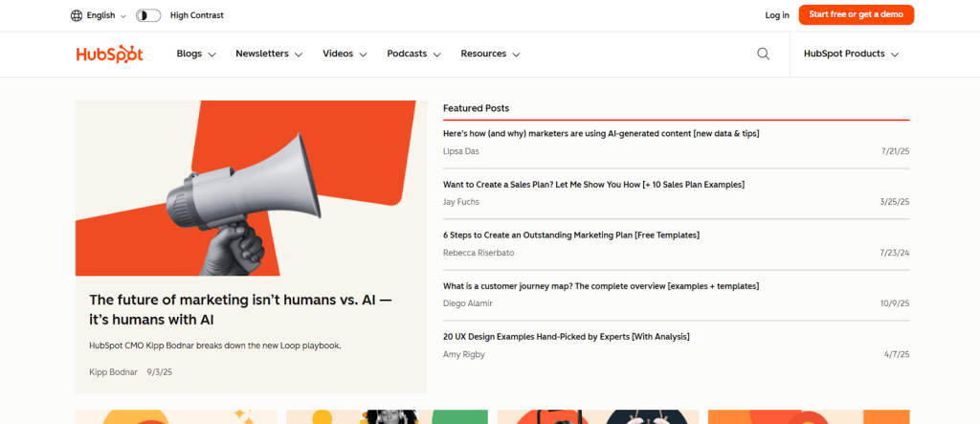Click the globe language icon
The image size is (980, 424).
[77, 15]
